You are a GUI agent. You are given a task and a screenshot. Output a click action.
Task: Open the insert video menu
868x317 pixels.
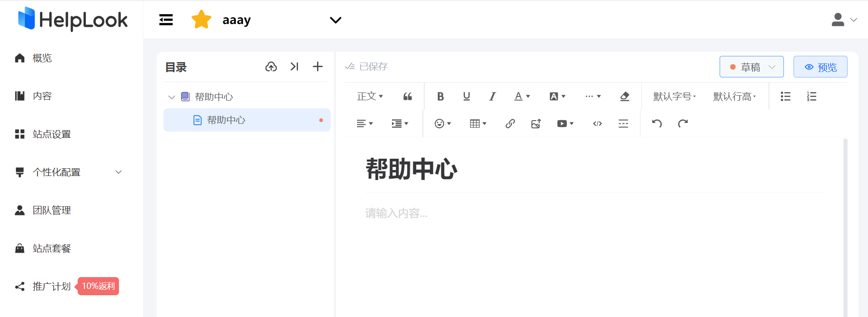(x=565, y=124)
